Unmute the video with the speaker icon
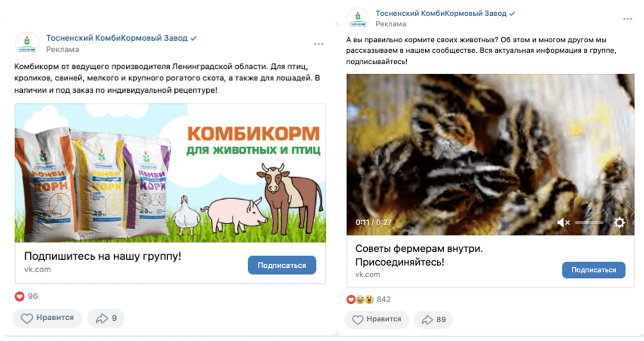This screenshot has width=644, height=341. coord(563,222)
